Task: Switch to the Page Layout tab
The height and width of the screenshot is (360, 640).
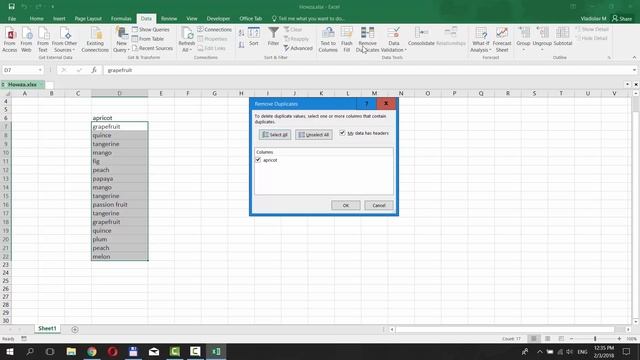Action: [x=88, y=18]
